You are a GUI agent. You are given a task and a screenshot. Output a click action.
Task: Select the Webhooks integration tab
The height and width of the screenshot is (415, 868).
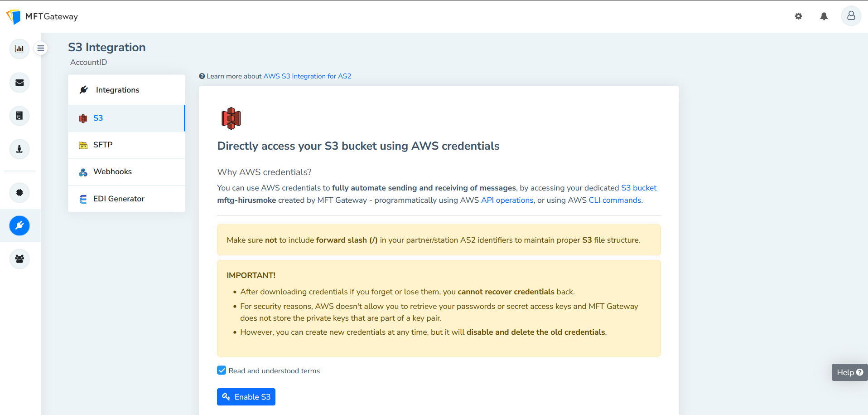tap(112, 172)
